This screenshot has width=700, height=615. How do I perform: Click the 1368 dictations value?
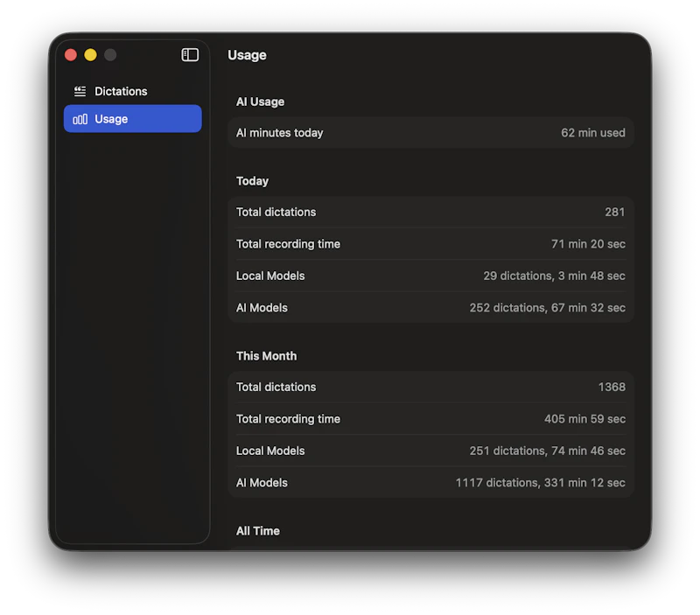(x=612, y=387)
